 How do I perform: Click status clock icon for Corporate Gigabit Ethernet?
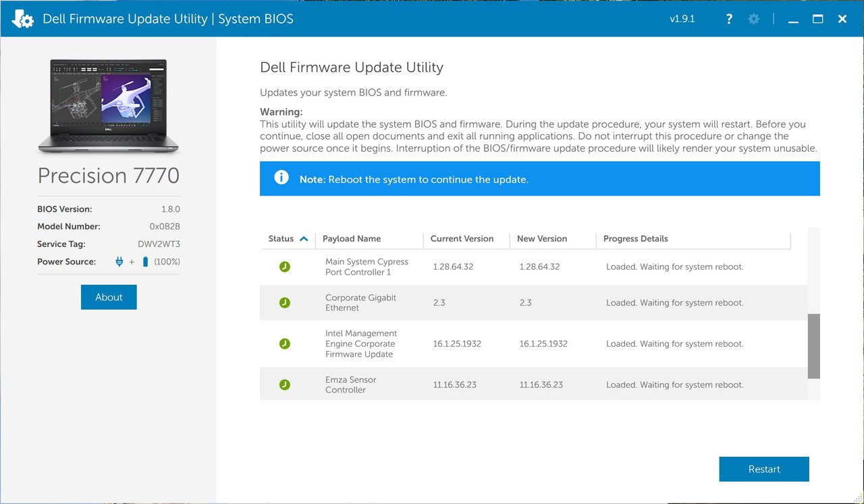click(285, 303)
